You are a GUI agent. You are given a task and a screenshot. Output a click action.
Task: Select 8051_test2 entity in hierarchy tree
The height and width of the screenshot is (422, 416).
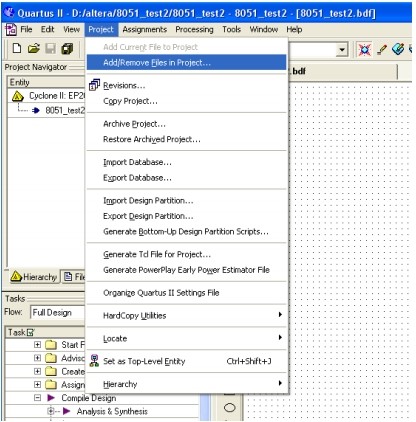(x=65, y=110)
